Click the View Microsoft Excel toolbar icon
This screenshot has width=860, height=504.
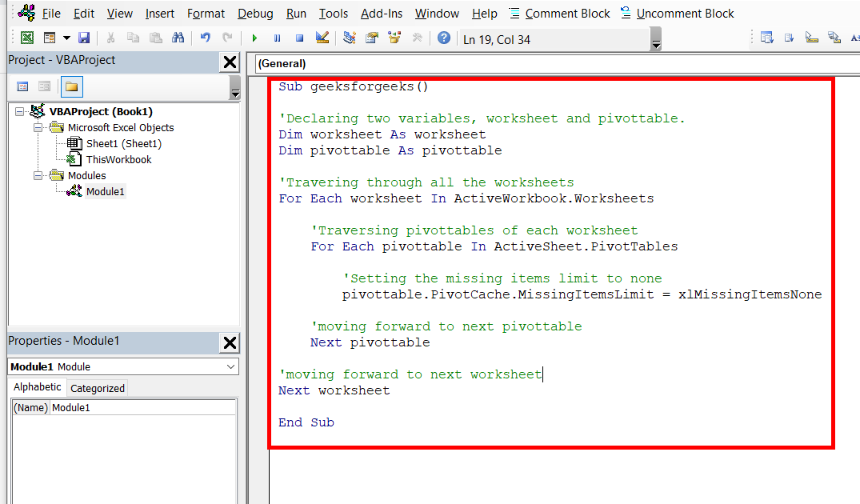coord(27,38)
